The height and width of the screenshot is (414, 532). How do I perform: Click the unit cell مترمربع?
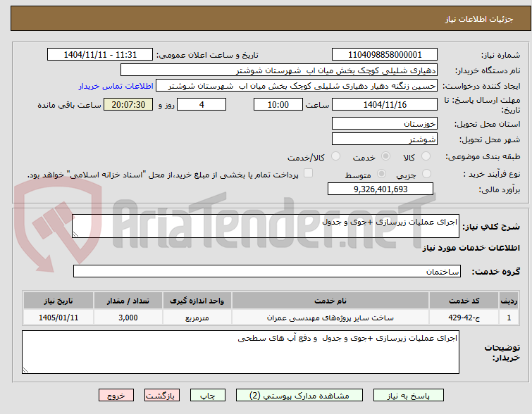coord(197,318)
